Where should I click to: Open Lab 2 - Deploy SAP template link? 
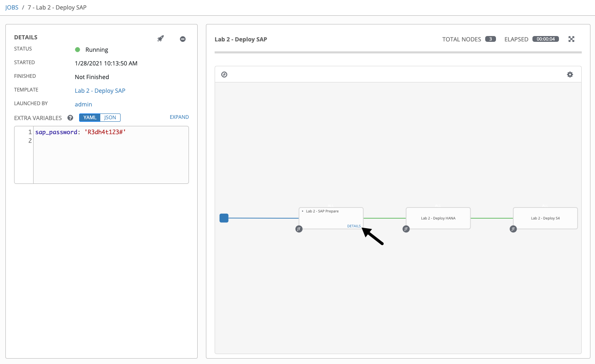point(100,91)
